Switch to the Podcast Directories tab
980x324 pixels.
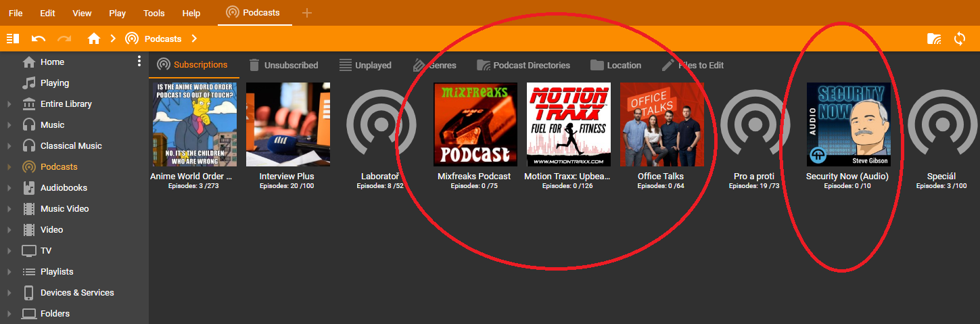coord(523,66)
